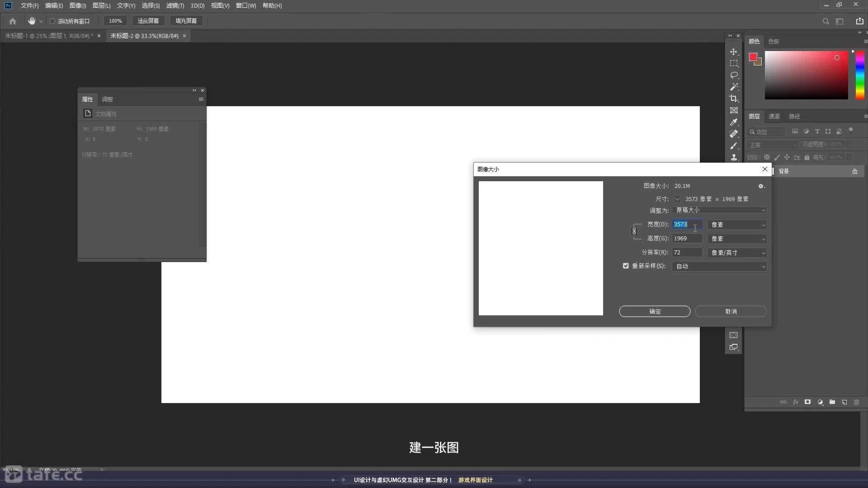
Task: Click the Home icon in options bar
Action: click(x=13, y=21)
